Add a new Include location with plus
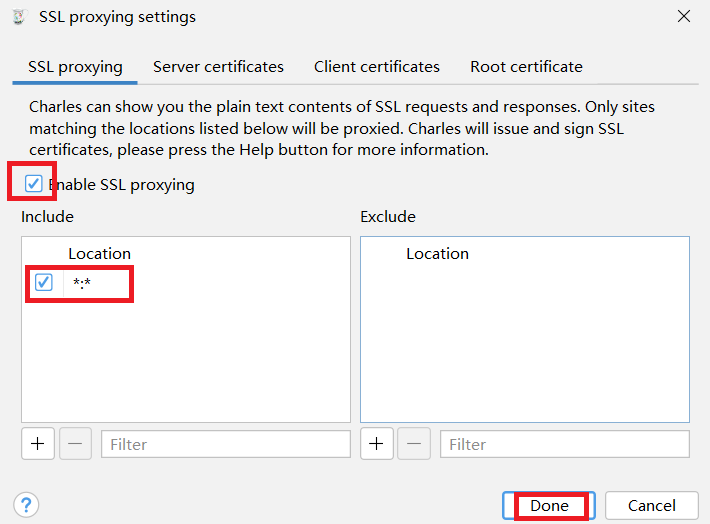710x524 pixels. pyautogui.click(x=37, y=444)
